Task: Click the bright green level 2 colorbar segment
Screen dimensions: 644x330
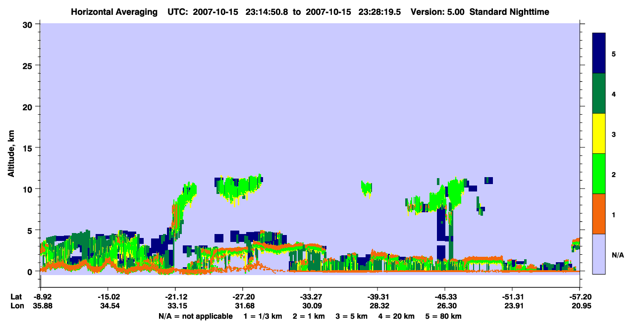Action: tap(599, 174)
